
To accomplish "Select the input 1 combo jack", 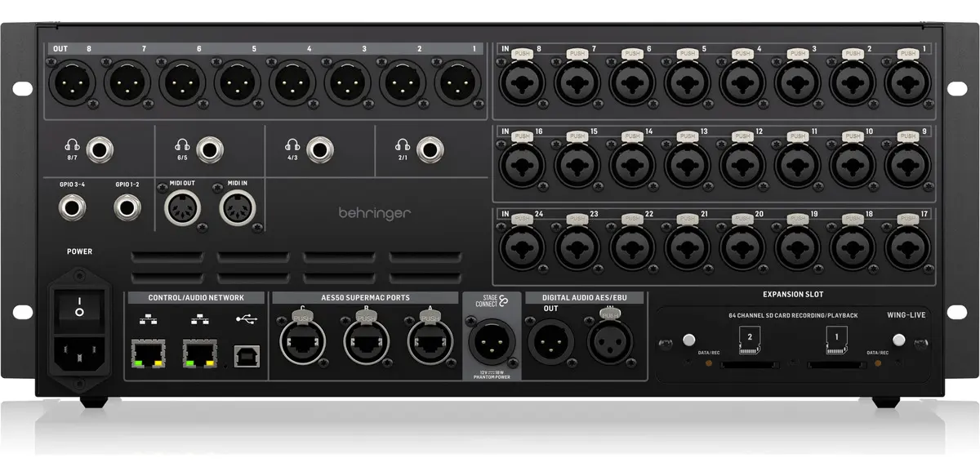I will coord(907,82).
